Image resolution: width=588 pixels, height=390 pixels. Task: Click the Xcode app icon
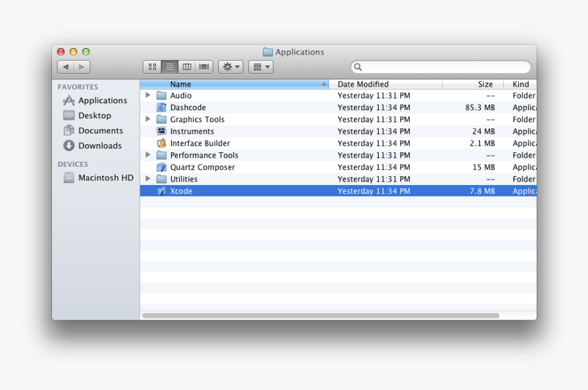coord(161,191)
